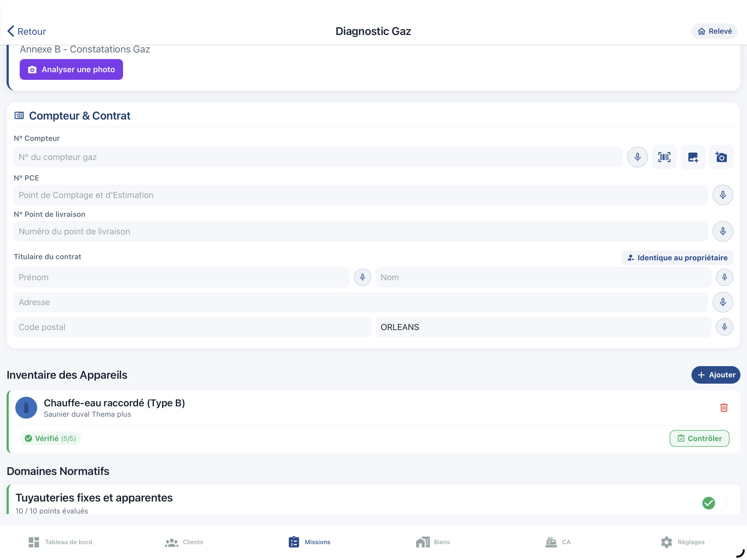Delete the Chauffe-eau appliance with trash icon
The image size is (747, 560).
(x=724, y=408)
